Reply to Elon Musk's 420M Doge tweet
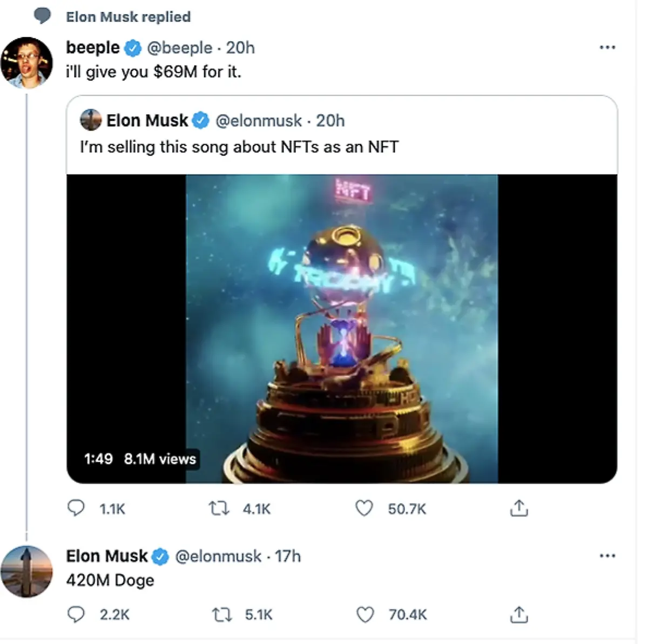The image size is (648, 644). [76, 614]
